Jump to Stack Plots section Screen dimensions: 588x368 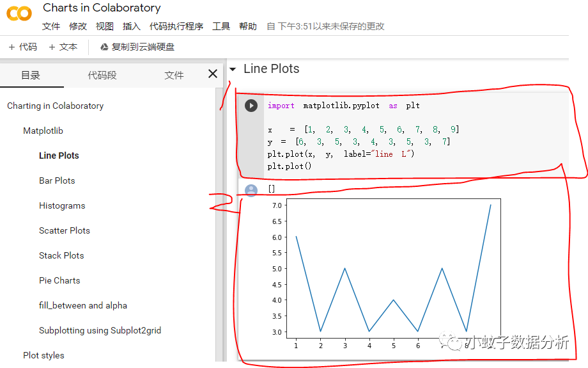(x=61, y=255)
